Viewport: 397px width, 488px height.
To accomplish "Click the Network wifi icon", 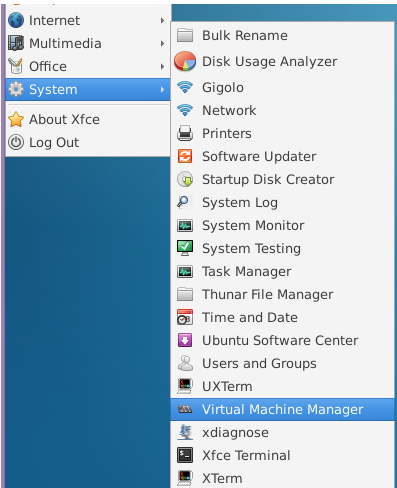I will click(x=185, y=110).
